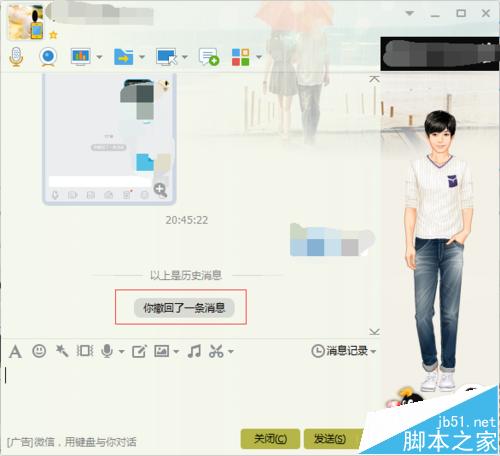The height and width of the screenshot is (456, 500).
Task: Start a video call with webcam icon
Action: [48, 57]
